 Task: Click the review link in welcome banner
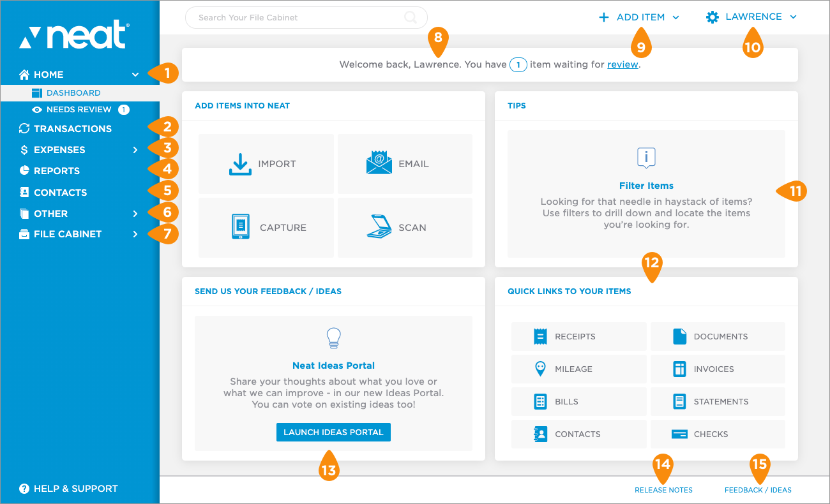[622, 64]
